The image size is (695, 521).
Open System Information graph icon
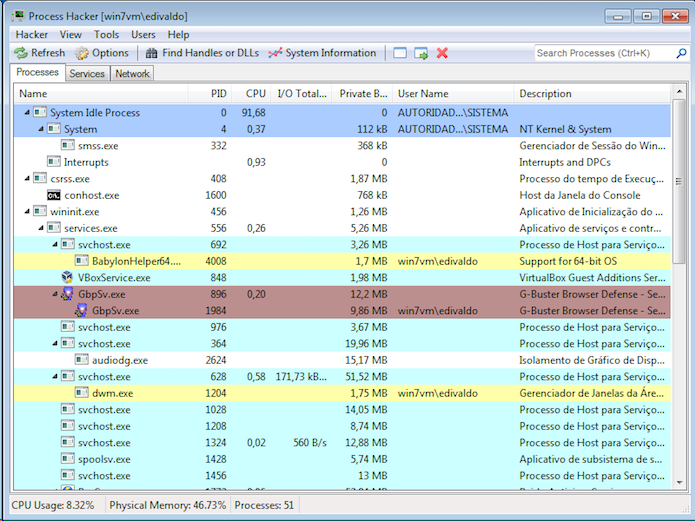coord(275,53)
